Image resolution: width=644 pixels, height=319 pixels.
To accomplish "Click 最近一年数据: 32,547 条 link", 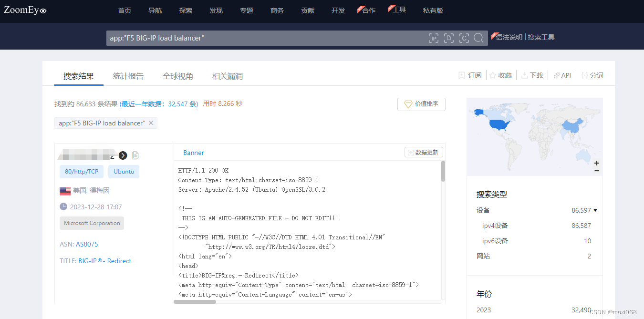I will click(159, 103).
